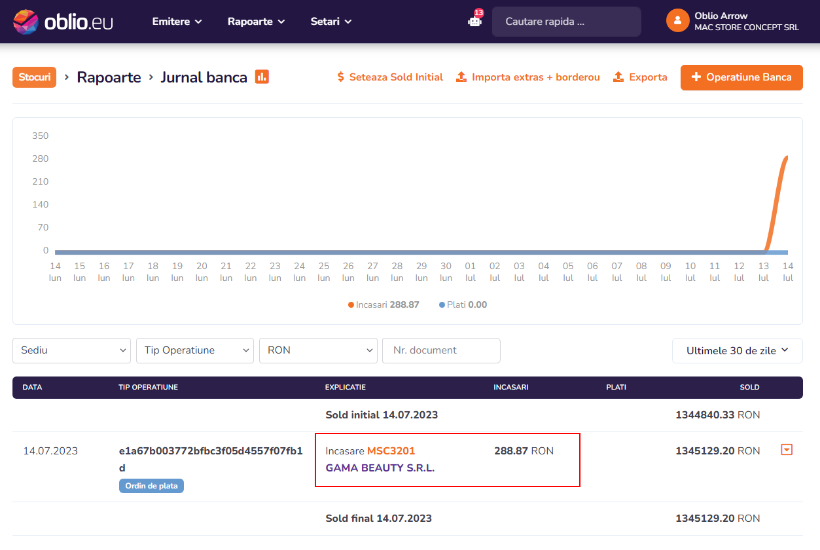Click the chart icon beside Jurnal banca
The width and height of the screenshot is (820, 550).
click(262, 77)
